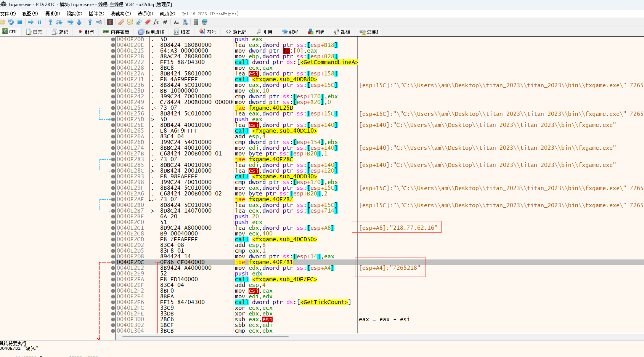Switch to the 笔记 notes tab
Image resolution: width=644 pixels, height=357 pixels.
(60, 32)
